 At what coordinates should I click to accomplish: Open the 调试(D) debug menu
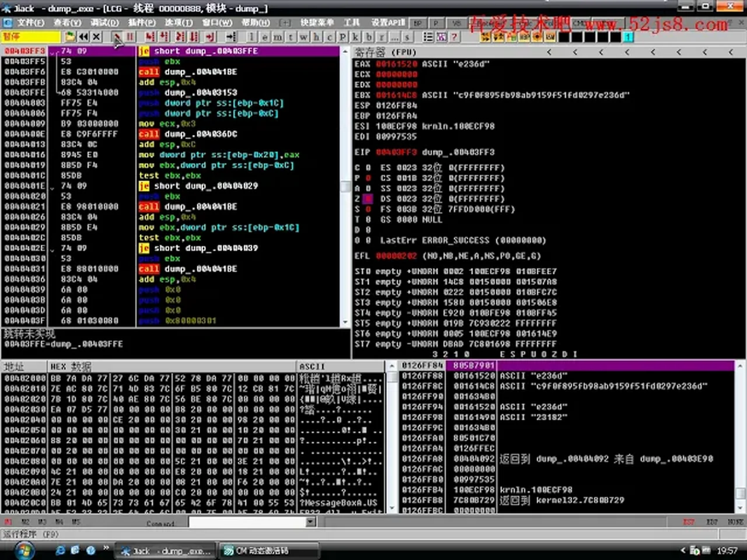104,22
